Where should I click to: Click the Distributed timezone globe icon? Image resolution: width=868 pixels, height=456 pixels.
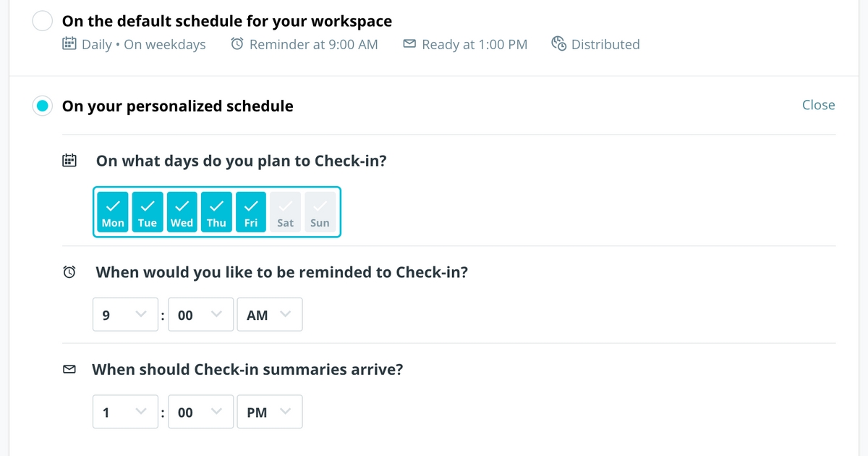pos(558,44)
